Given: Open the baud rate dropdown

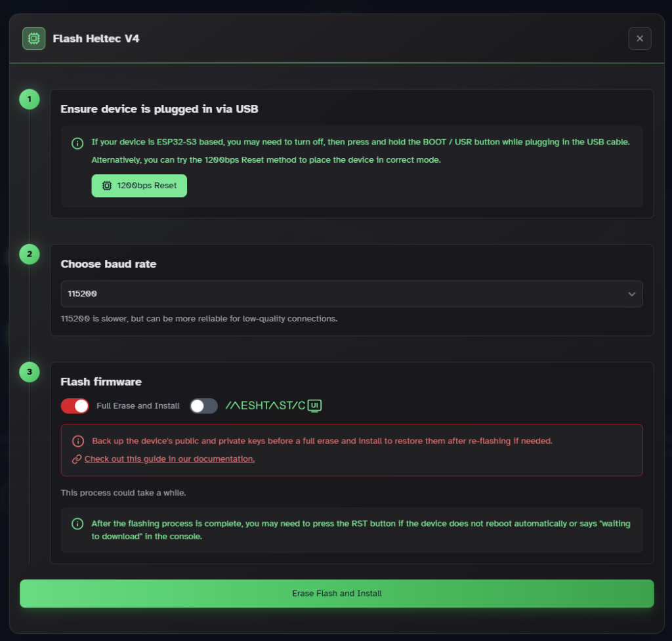Looking at the screenshot, I should (x=351, y=294).
